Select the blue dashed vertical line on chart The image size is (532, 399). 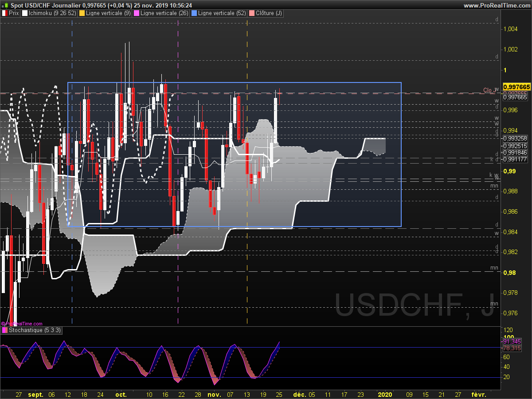(x=72, y=177)
